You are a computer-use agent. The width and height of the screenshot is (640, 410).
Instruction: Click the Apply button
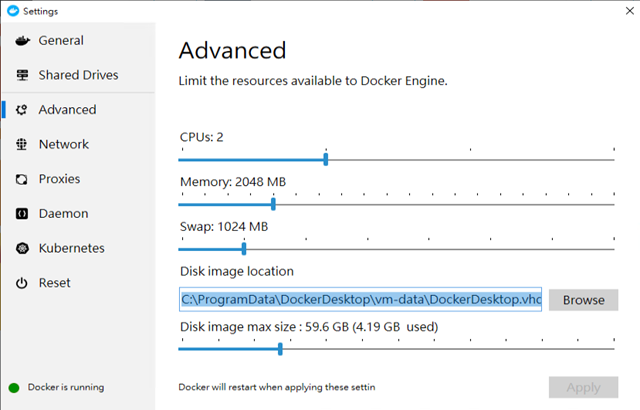click(x=583, y=387)
